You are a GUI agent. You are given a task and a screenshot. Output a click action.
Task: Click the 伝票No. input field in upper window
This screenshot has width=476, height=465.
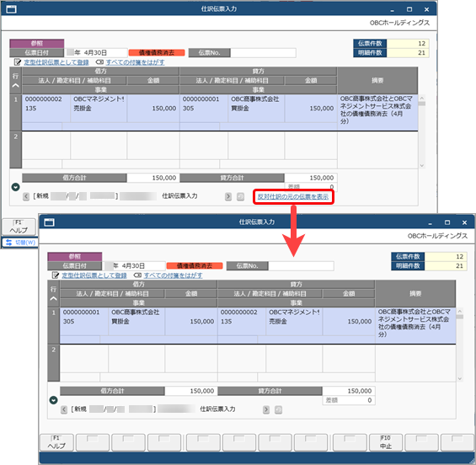263,53
